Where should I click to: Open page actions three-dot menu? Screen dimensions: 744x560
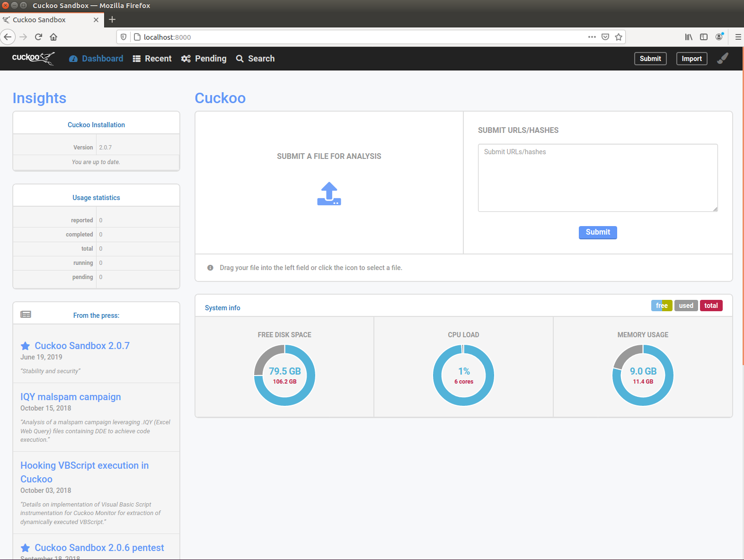592,37
